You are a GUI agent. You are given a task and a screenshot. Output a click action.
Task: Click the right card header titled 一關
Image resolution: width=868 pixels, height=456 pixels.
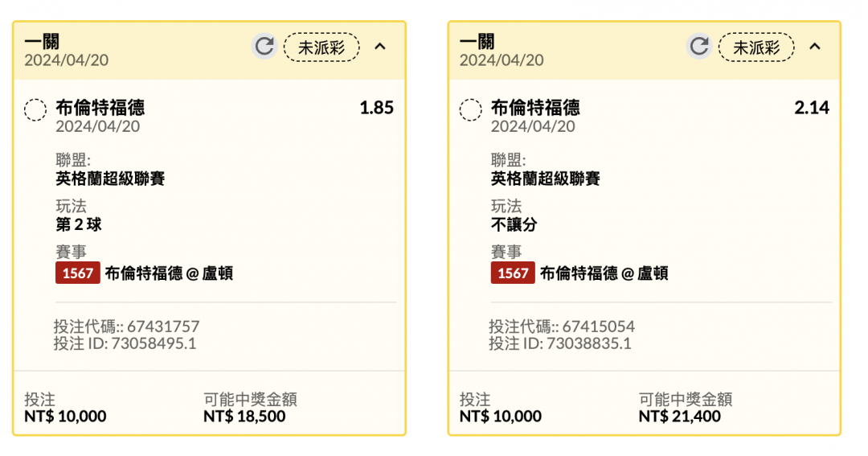click(645, 51)
